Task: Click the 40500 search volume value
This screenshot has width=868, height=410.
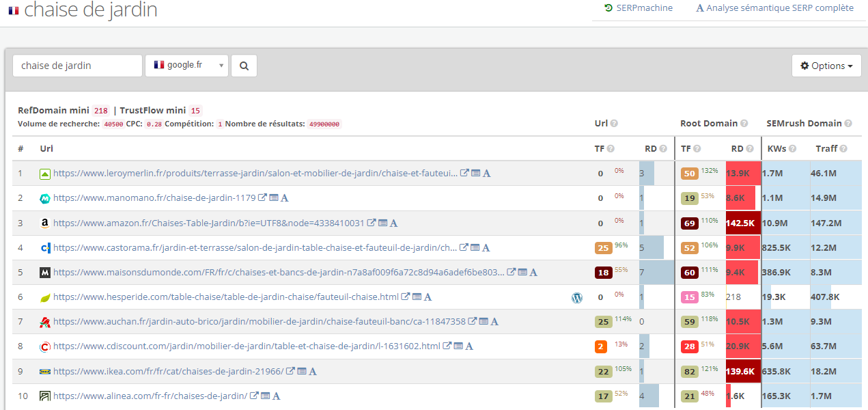Action: pyautogui.click(x=113, y=124)
